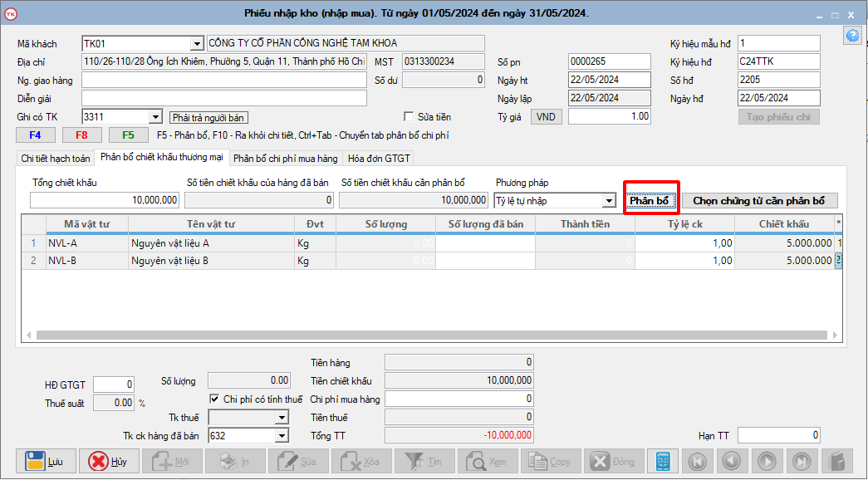
Task: Open the Phương pháp allocation method dropdown
Action: 609,201
